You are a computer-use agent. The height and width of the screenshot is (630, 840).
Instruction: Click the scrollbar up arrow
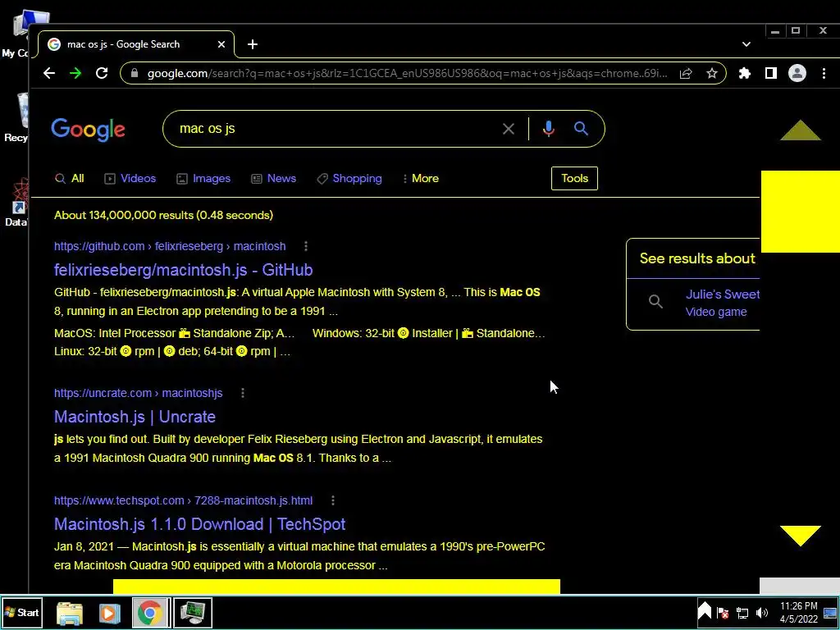(801, 130)
